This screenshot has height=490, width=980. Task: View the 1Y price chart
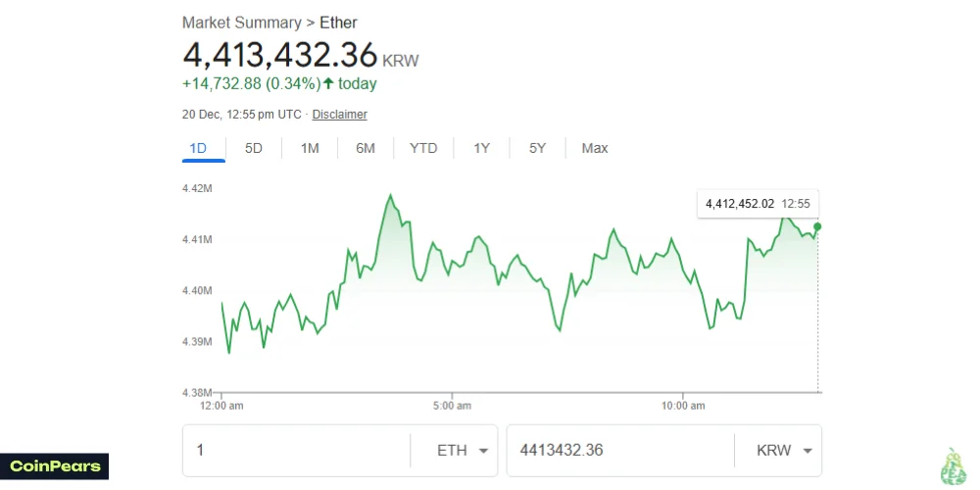[x=481, y=148]
